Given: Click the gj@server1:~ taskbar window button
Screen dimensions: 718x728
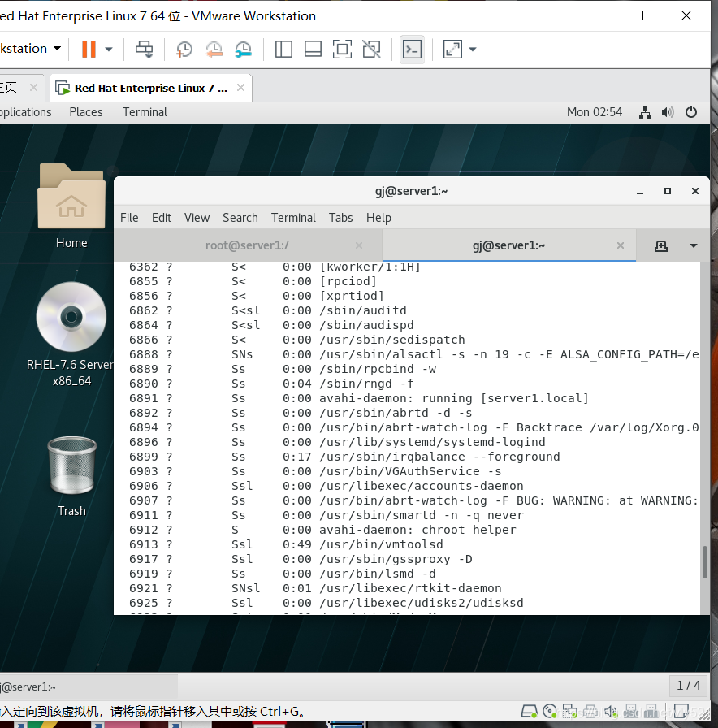Looking at the screenshot, I should click(x=89, y=687).
